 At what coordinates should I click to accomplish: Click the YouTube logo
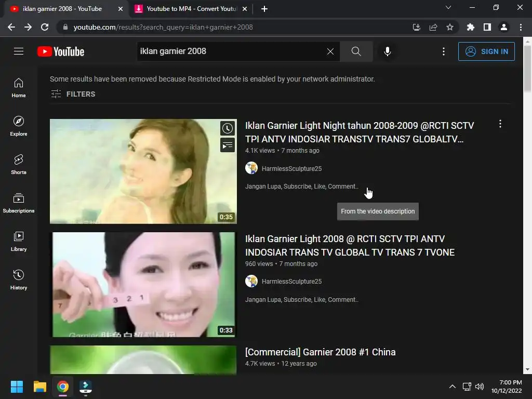coord(61,51)
